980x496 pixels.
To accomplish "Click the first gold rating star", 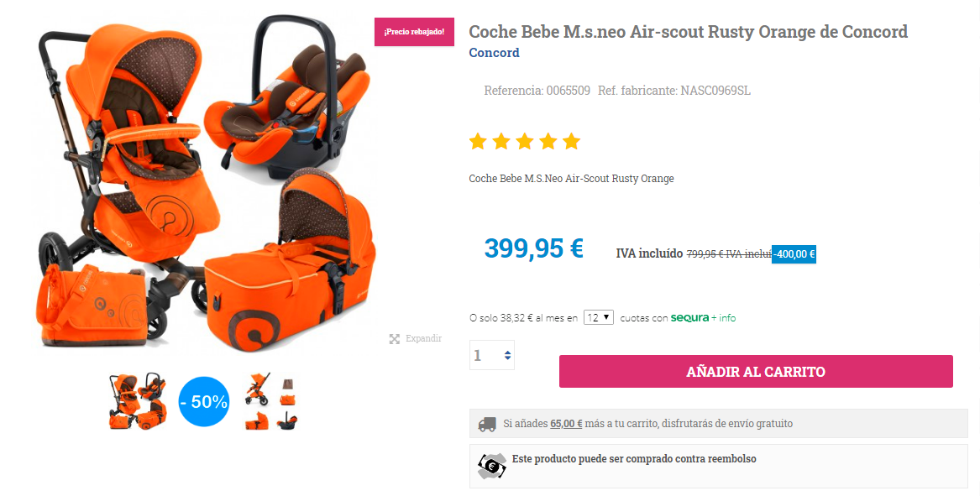I will point(478,141).
